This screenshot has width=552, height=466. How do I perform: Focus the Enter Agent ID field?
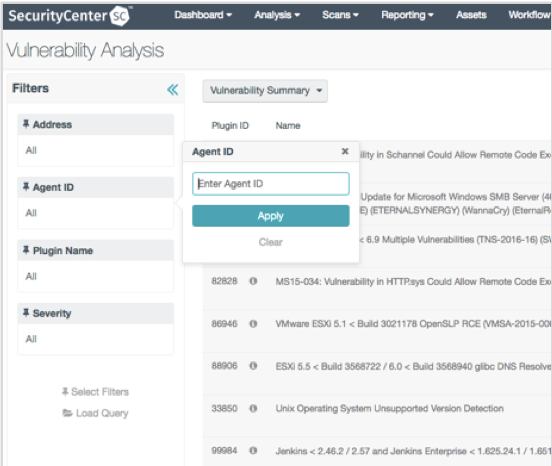271,184
